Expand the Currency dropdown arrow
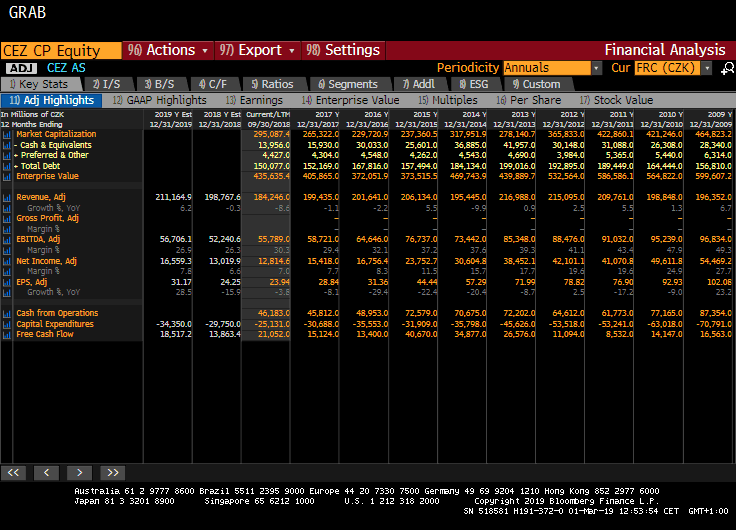Viewport: 736px width, 530px height. point(707,68)
